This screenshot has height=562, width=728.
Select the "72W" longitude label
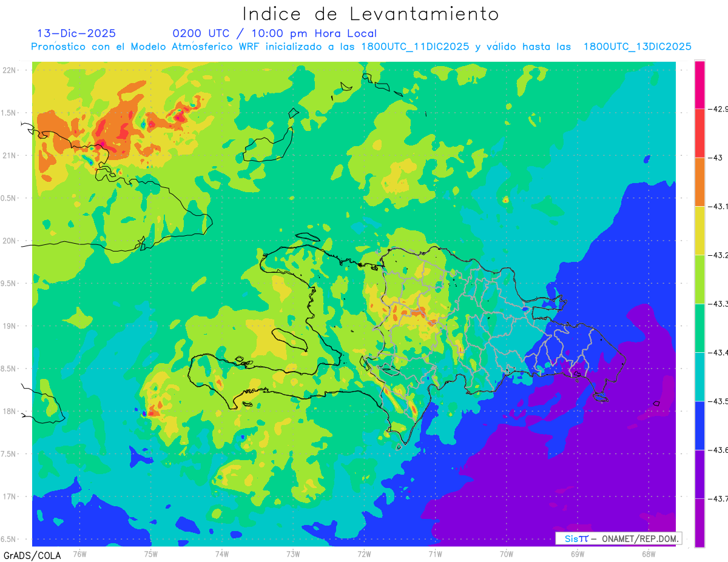(x=364, y=554)
